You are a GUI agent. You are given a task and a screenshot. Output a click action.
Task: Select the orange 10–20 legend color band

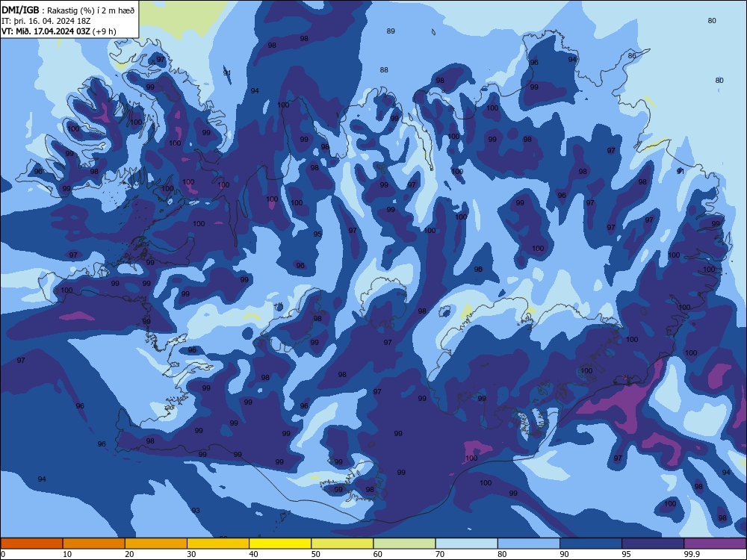94,544
